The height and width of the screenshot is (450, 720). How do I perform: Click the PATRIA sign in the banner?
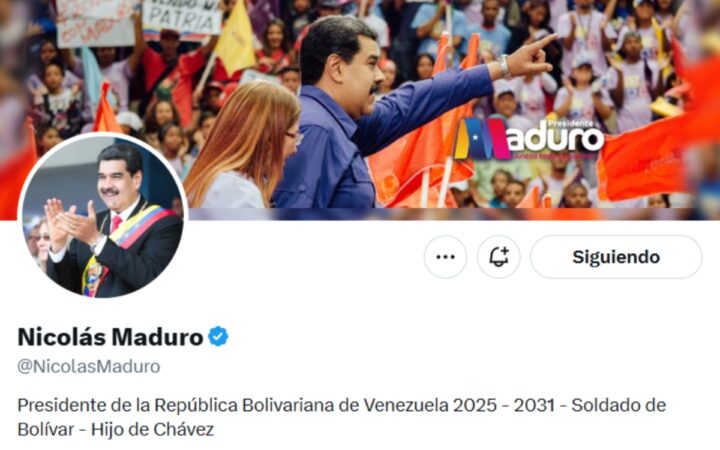182,17
